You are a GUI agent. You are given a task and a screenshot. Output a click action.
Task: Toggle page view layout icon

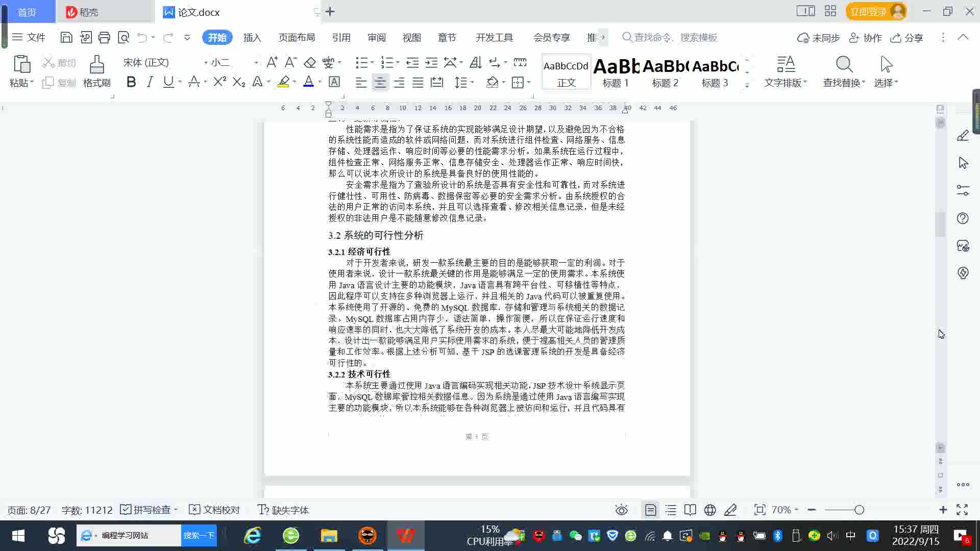point(650,510)
